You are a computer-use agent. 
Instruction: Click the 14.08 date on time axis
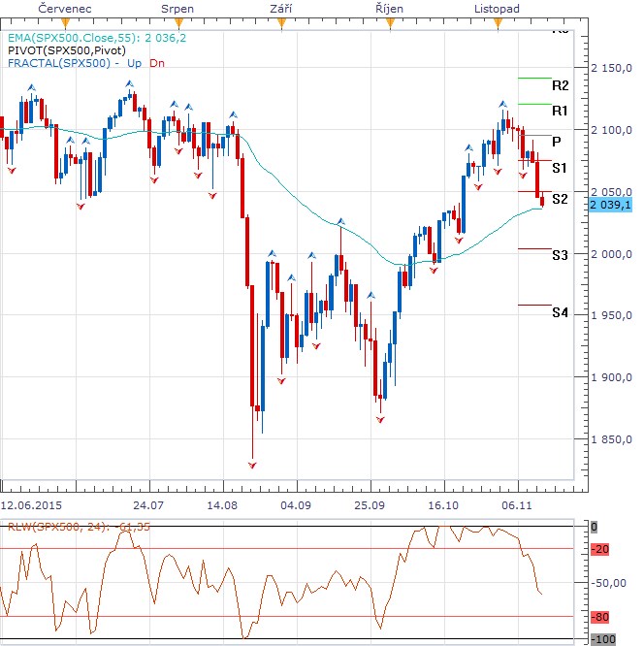tap(222, 505)
